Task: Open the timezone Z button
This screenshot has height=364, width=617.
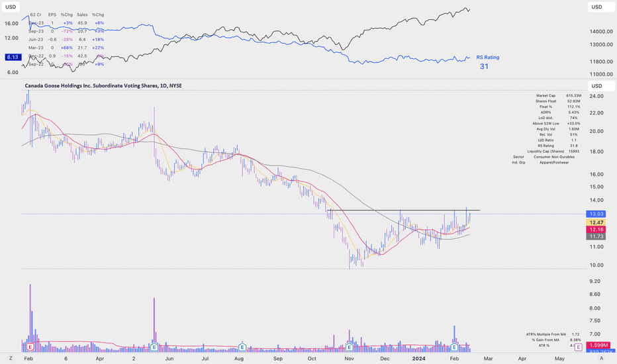Action: tap(11, 358)
